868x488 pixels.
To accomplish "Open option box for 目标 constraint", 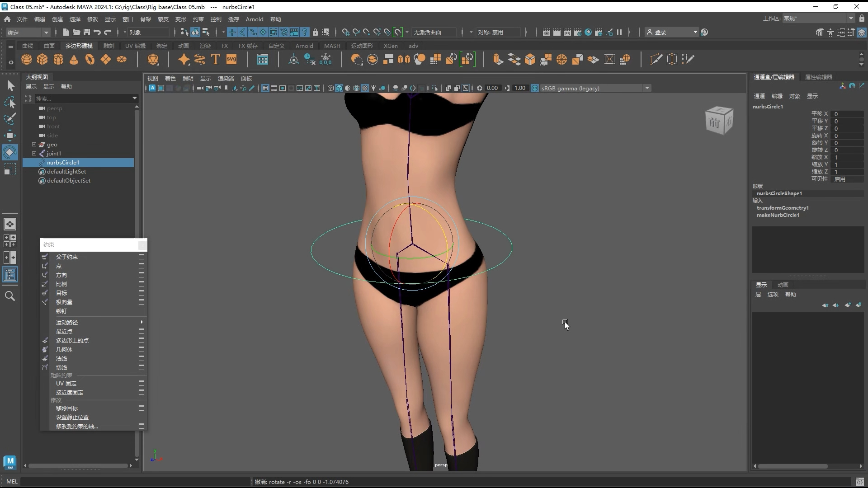I will (x=142, y=293).
